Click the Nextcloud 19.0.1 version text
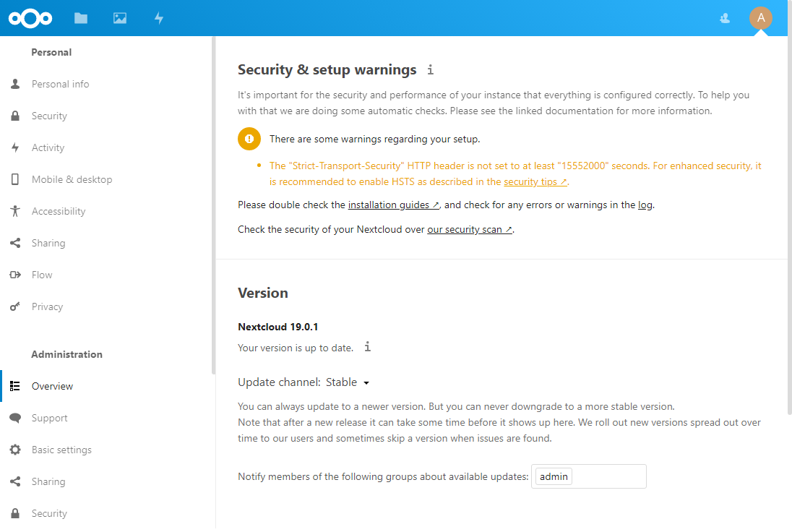This screenshot has height=532, width=792. click(x=277, y=327)
